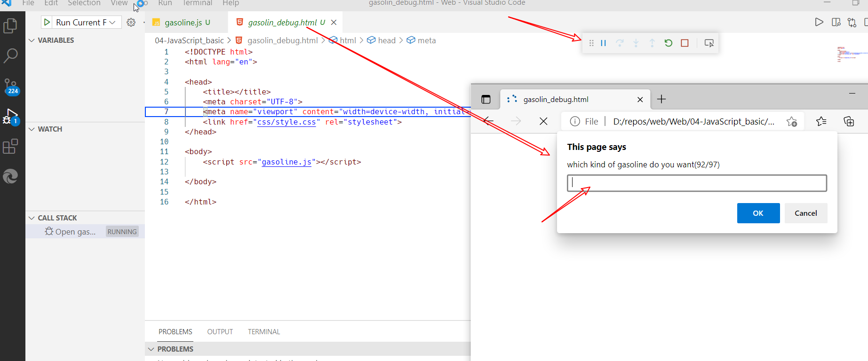
Task: Open the Edit menu
Action: [x=51, y=3]
